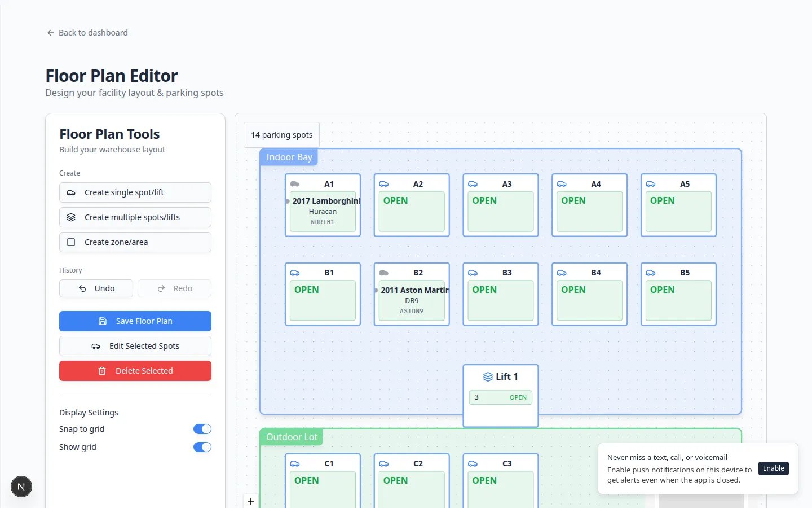Click the occupied car icon on spot A1
Screen dimensions: 812x508
pyautogui.click(x=295, y=184)
